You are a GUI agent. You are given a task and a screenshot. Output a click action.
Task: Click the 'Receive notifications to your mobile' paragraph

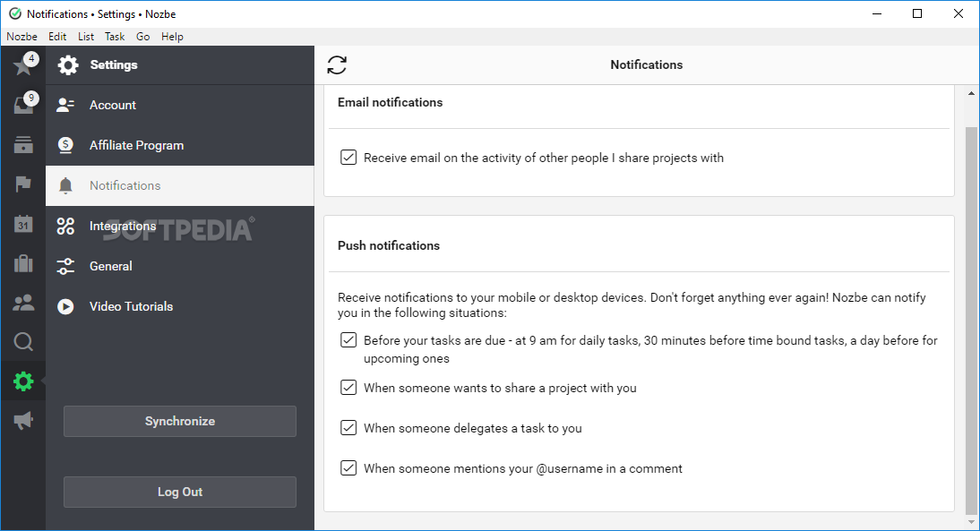[632, 304]
